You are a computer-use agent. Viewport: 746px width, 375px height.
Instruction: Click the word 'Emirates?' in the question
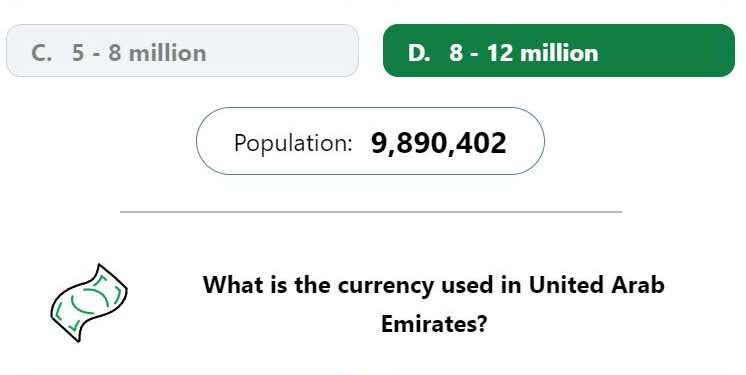[x=434, y=324]
